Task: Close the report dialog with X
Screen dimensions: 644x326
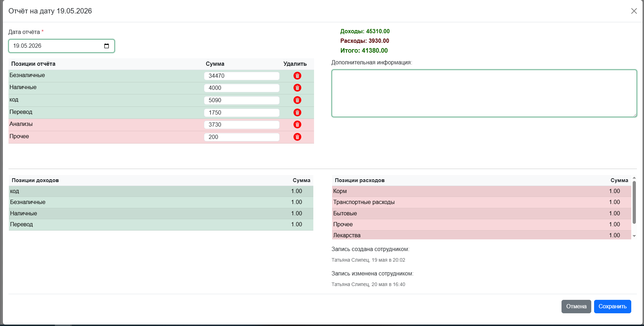Action: (634, 11)
